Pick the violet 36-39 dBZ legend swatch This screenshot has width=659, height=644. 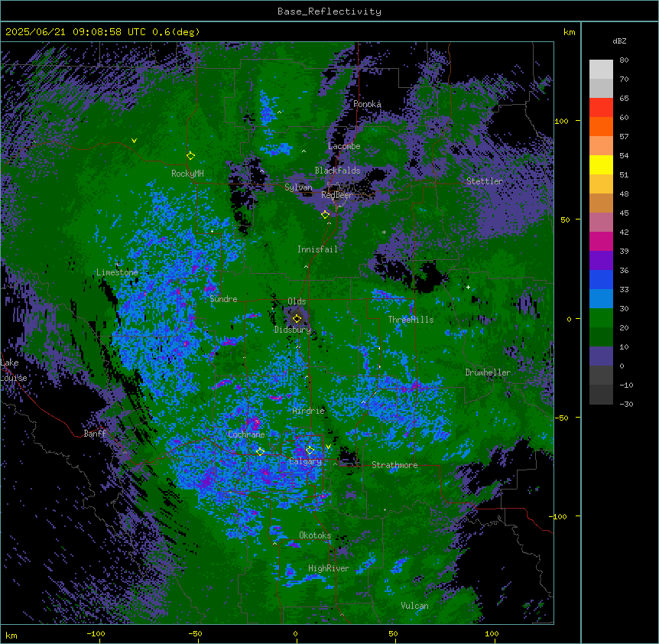(601, 261)
